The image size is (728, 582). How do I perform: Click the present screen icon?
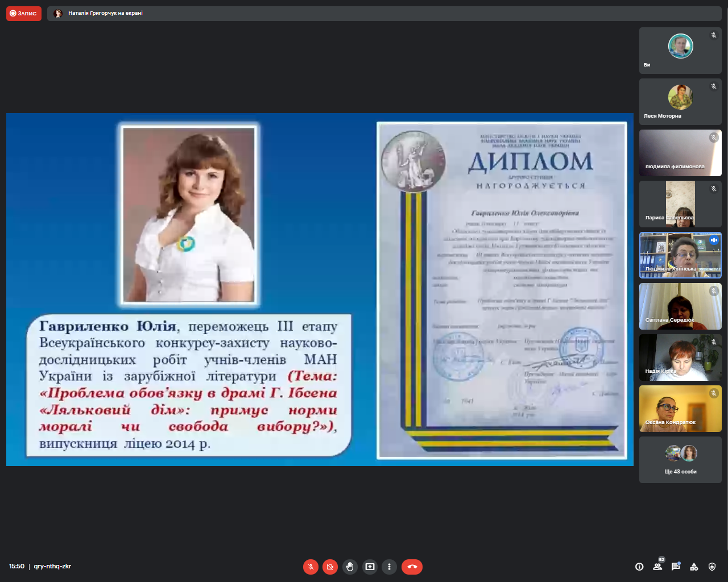click(x=370, y=567)
